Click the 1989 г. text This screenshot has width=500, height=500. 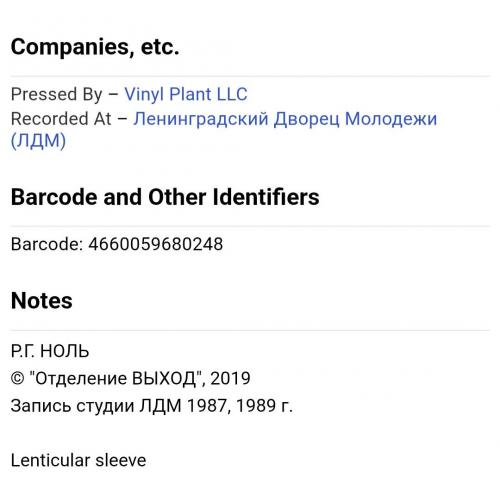(265, 406)
